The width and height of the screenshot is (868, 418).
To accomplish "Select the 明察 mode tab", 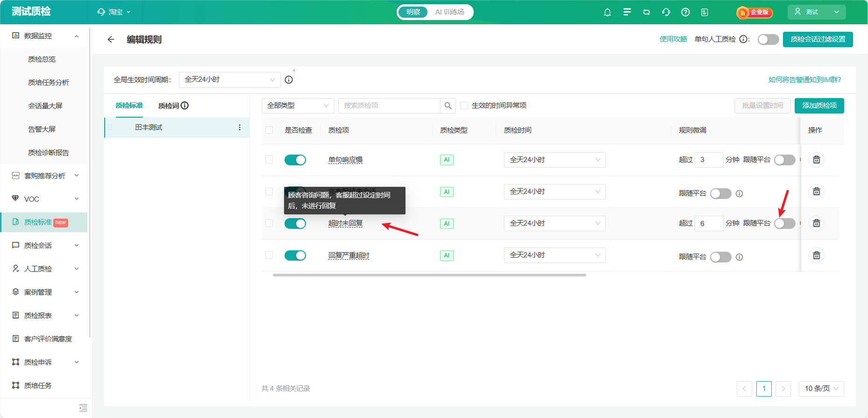I will click(x=413, y=12).
